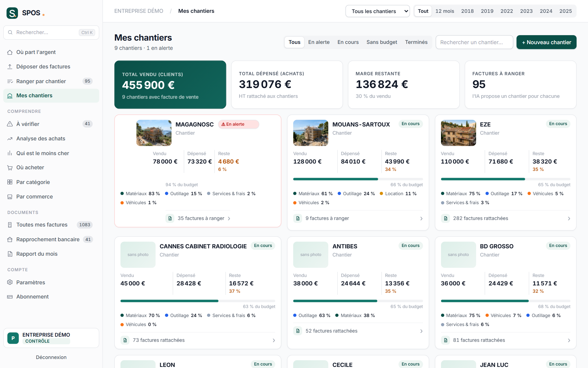Click the SPOS logo icon
This screenshot has height=368, width=588.
click(12, 13)
